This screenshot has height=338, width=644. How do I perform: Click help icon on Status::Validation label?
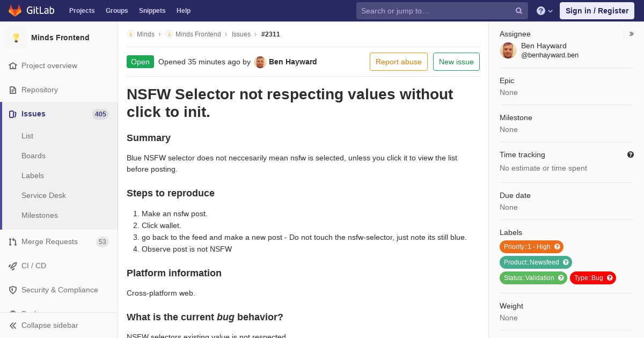[561, 278]
